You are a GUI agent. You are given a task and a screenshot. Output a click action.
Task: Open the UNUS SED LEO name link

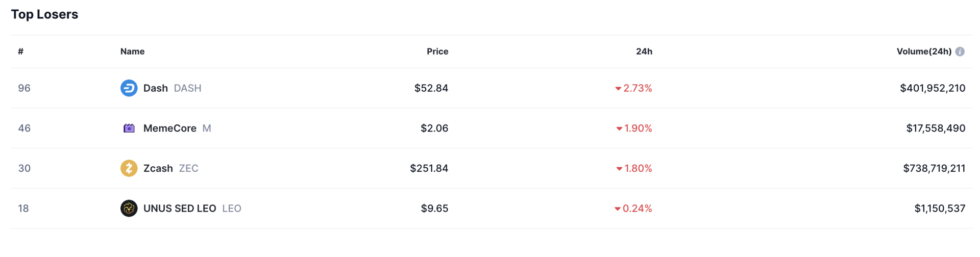[180, 209]
